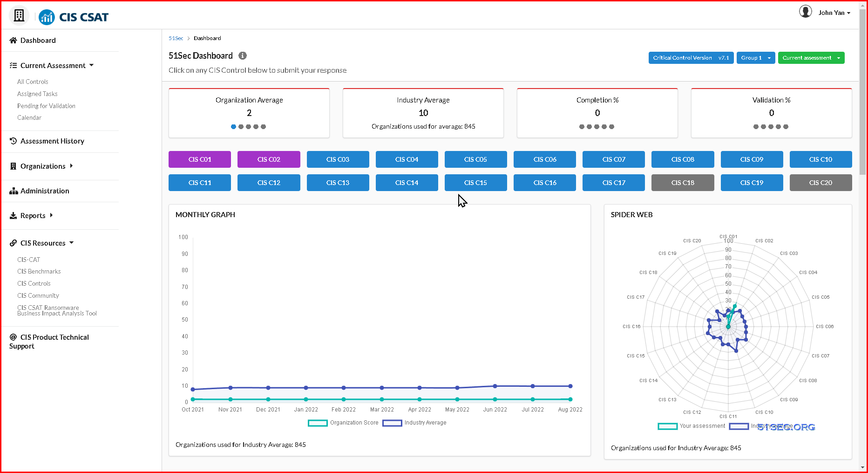Open control CIS C11
Screen dimensions: 868x473
point(200,183)
